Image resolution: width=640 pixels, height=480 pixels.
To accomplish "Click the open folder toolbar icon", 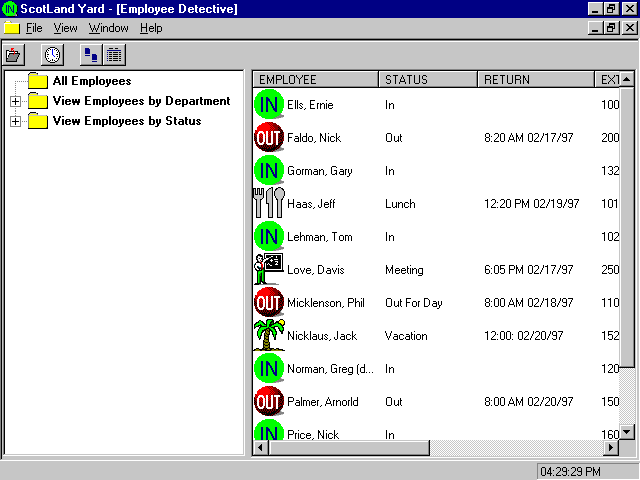I will pos(14,55).
